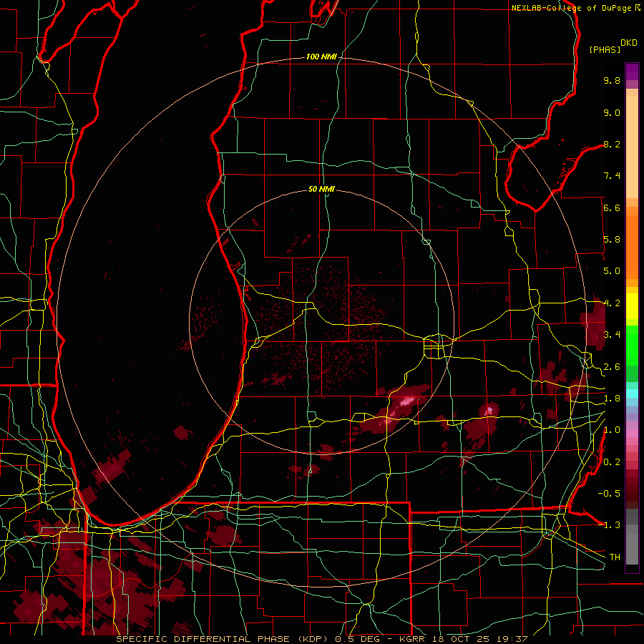Click the 0.2 scale value
The width and height of the screenshot is (644, 644).
coord(612,462)
